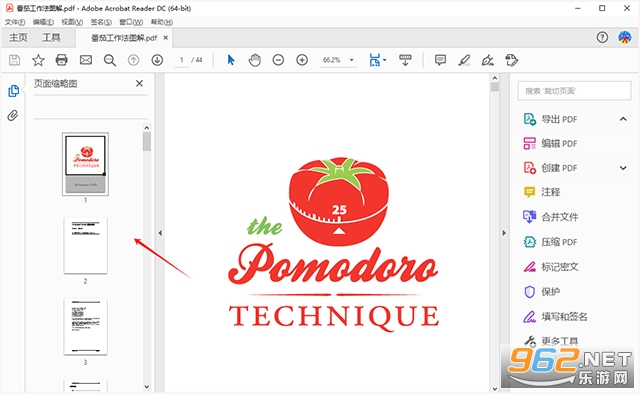Open 标记密文 redact tool
Image resolution: width=640 pixels, height=394 pixels.
pos(551,267)
